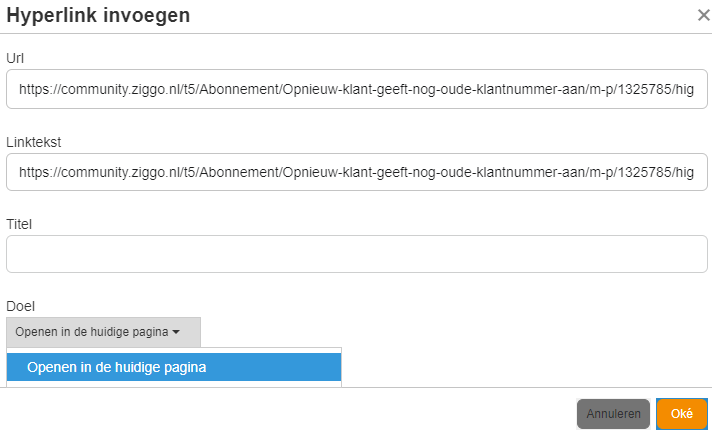712x433 pixels.
Task: Close the Hyperlink invoegen dialog
Action: coord(703,15)
